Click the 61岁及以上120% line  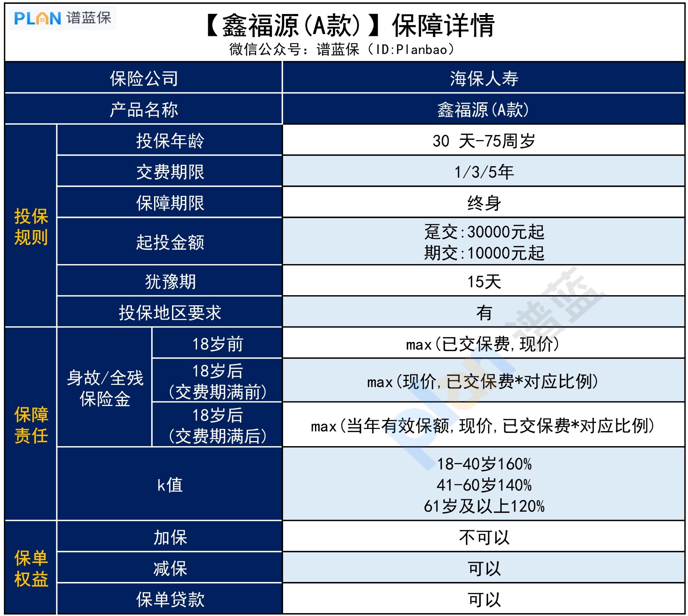coord(484,506)
